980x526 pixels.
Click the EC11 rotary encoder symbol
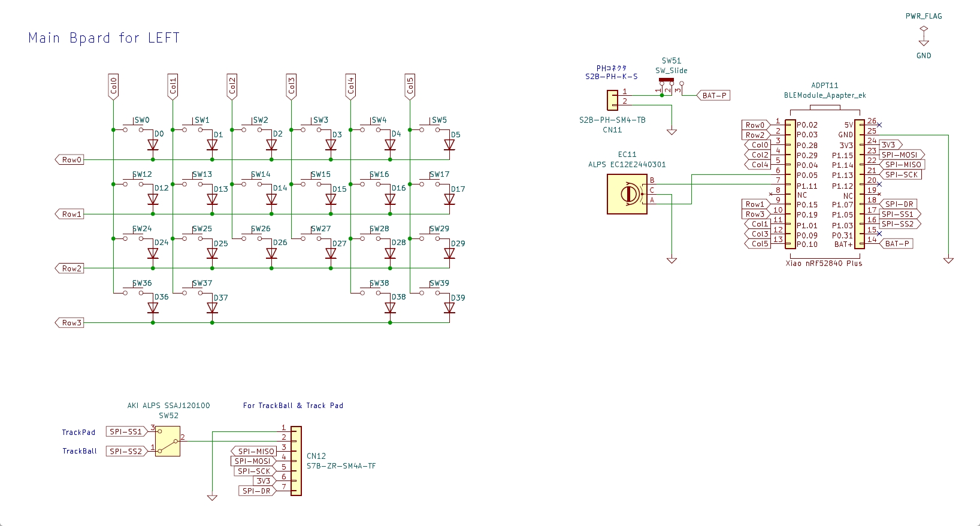(x=627, y=194)
